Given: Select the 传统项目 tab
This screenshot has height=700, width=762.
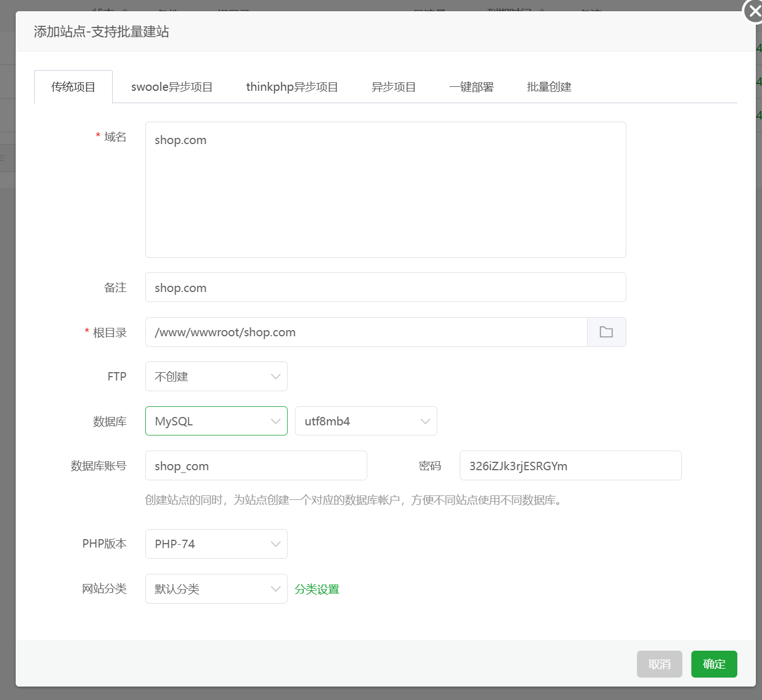Looking at the screenshot, I should point(73,87).
